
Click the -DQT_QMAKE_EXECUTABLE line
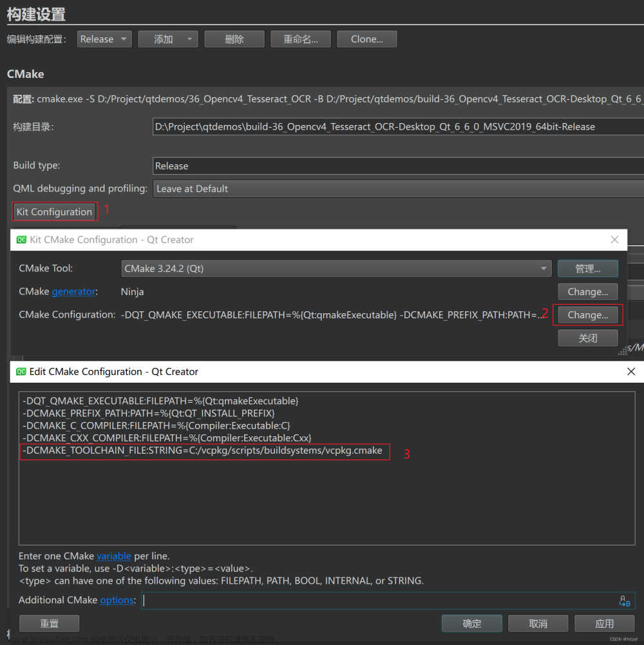pyautogui.click(x=160, y=401)
